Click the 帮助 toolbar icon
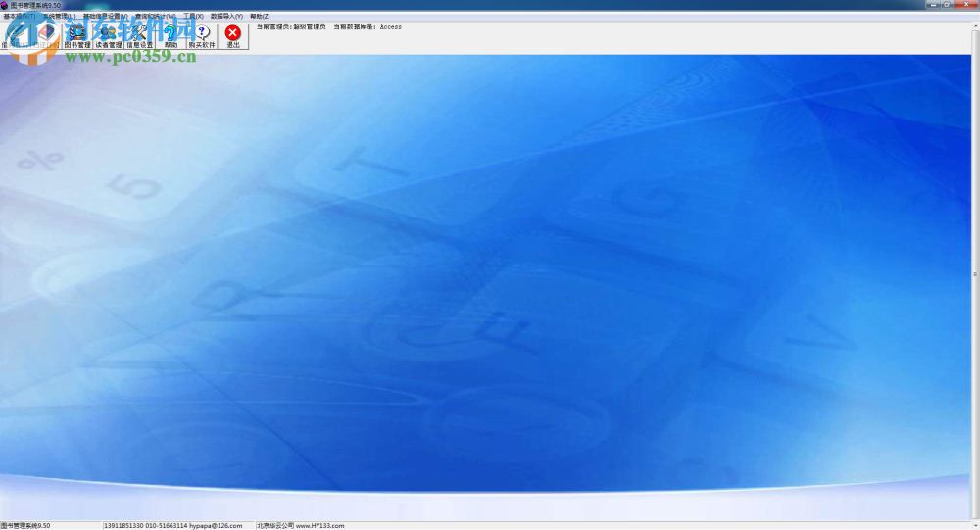Image resolution: width=980 pixels, height=530 pixels. [171, 36]
